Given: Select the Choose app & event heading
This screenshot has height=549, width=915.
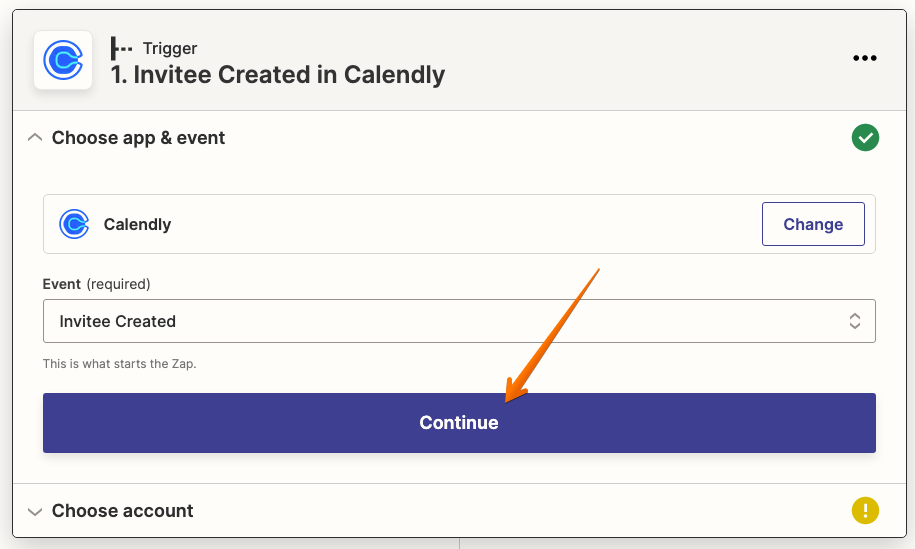Looking at the screenshot, I should pyautogui.click(x=138, y=138).
